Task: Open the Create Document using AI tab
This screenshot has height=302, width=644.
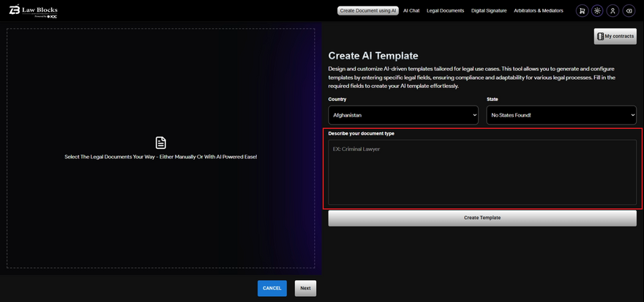Action: click(368, 11)
